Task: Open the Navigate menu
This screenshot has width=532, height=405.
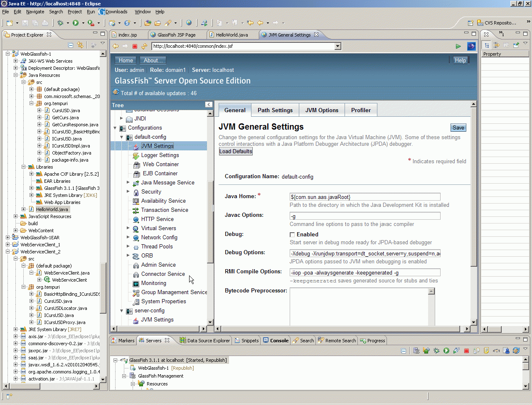Action: point(35,12)
